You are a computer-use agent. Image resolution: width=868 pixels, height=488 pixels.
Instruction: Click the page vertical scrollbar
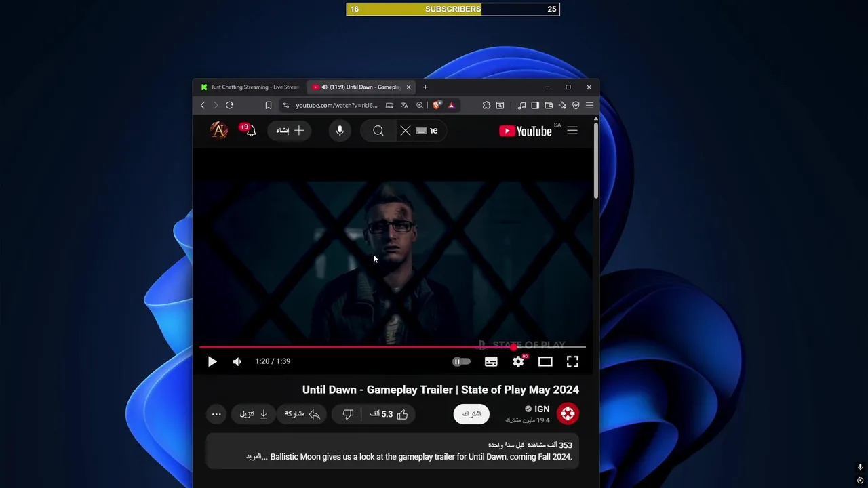(x=596, y=160)
